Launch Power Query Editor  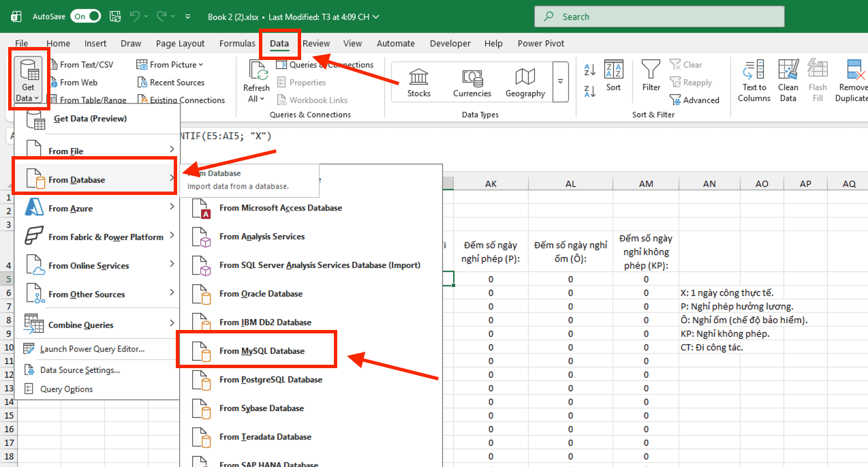[92, 349]
